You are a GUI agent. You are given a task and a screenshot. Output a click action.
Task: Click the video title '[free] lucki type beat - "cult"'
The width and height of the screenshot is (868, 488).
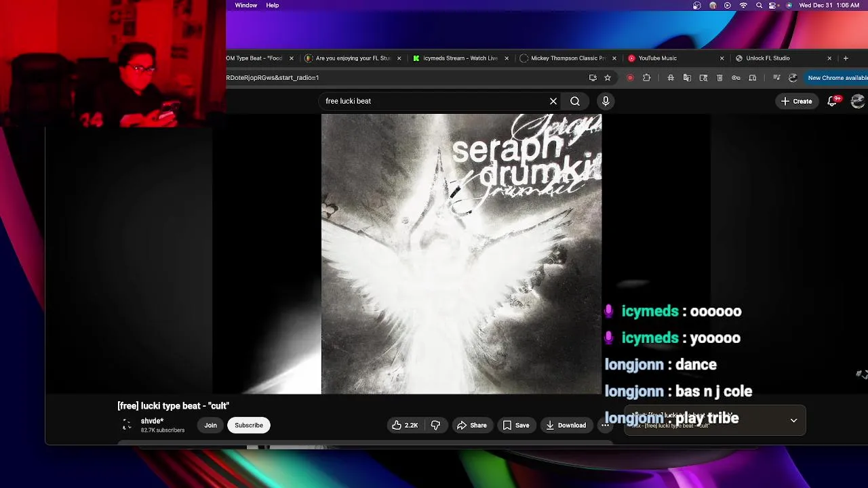click(173, 405)
